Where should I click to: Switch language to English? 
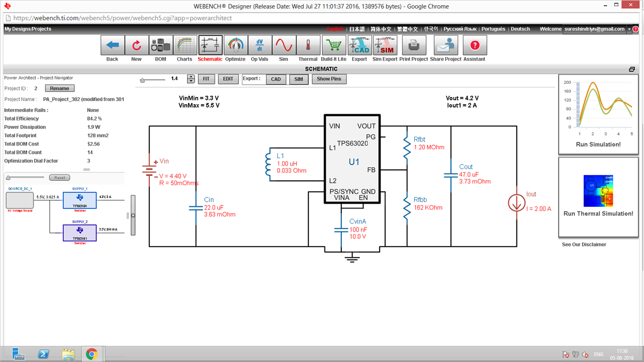tap(335, 29)
